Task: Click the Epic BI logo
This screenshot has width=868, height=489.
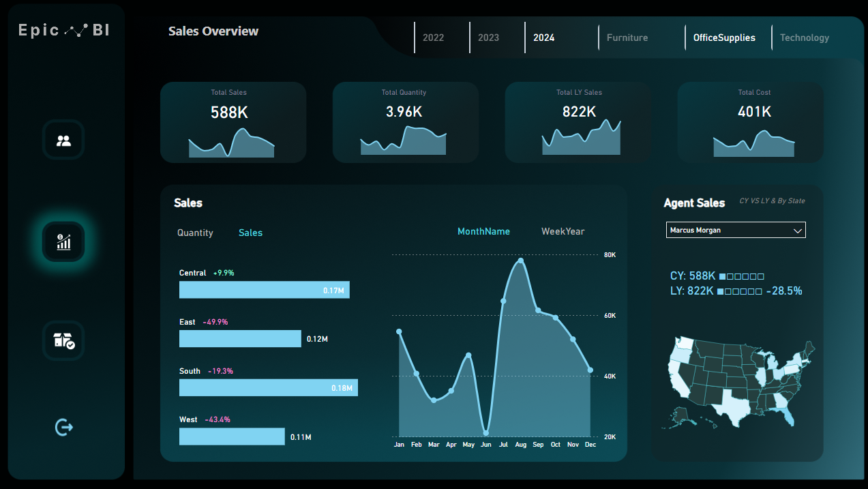Action: coord(63,30)
